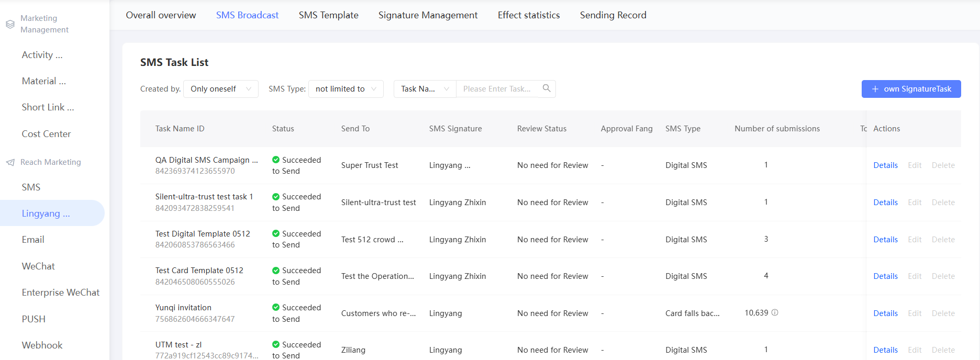Focus the task search input field
980x360 pixels.
click(497, 89)
